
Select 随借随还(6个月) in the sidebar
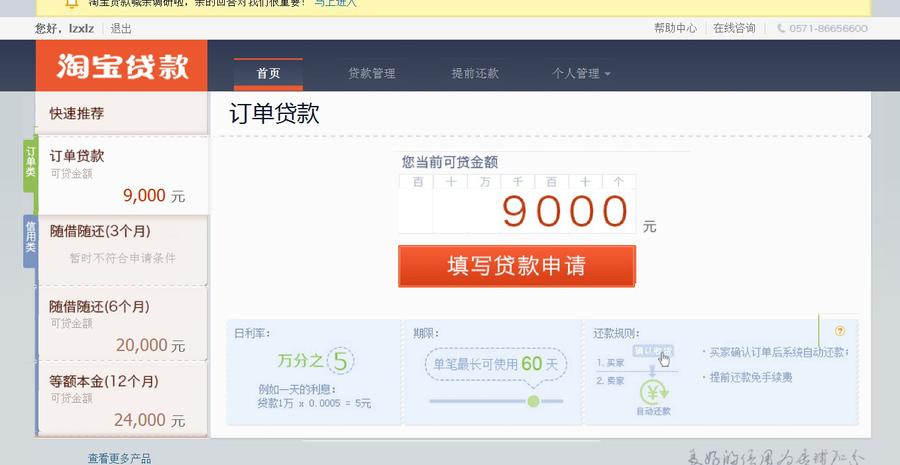(x=122, y=323)
